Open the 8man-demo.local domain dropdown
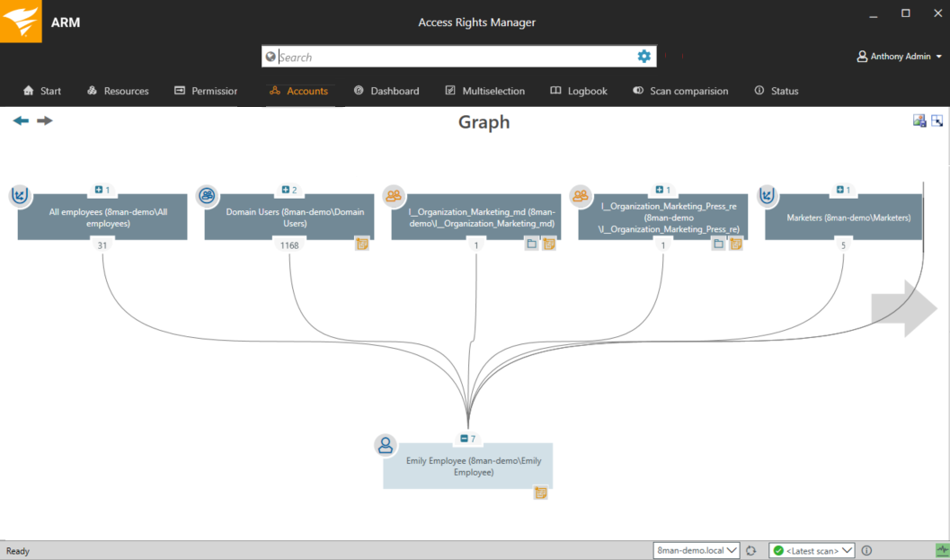Image resolution: width=950 pixels, height=560 pixels. [697, 550]
